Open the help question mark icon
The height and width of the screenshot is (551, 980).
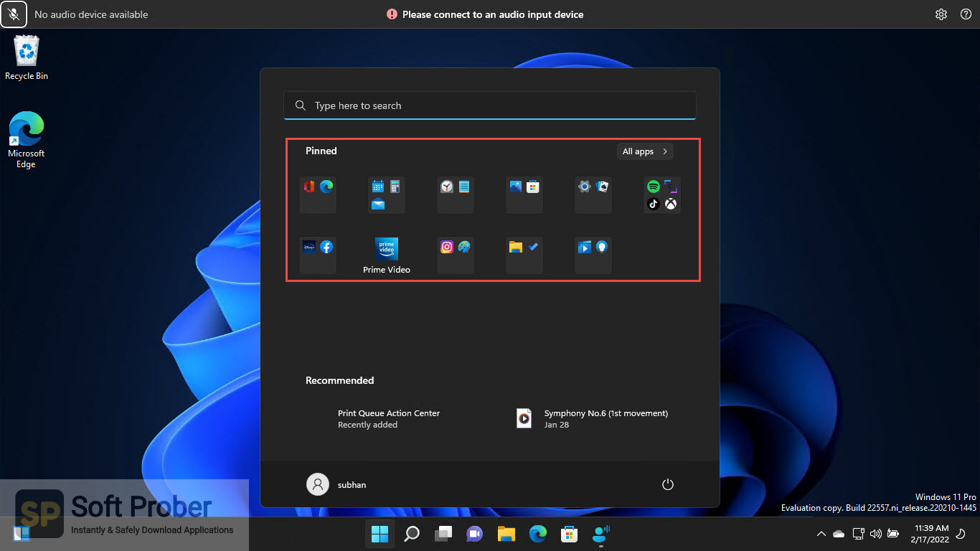point(966,14)
